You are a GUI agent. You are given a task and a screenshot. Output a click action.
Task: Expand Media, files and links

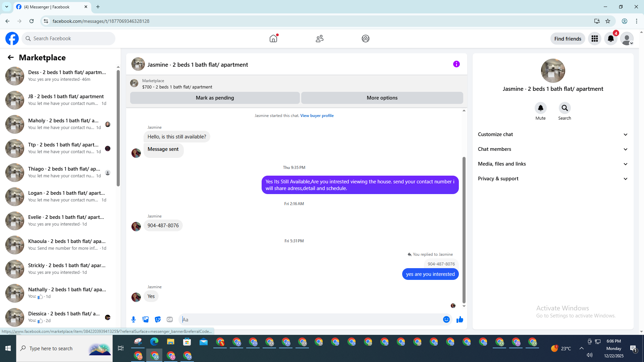pyautogui.click(x=552, y=164)
